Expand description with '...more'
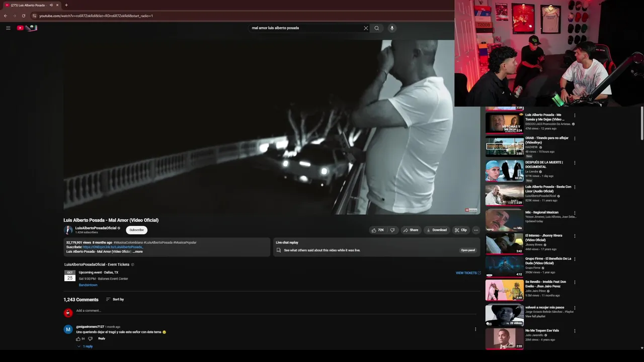This screenshot has width=644, height=362. 138,251
